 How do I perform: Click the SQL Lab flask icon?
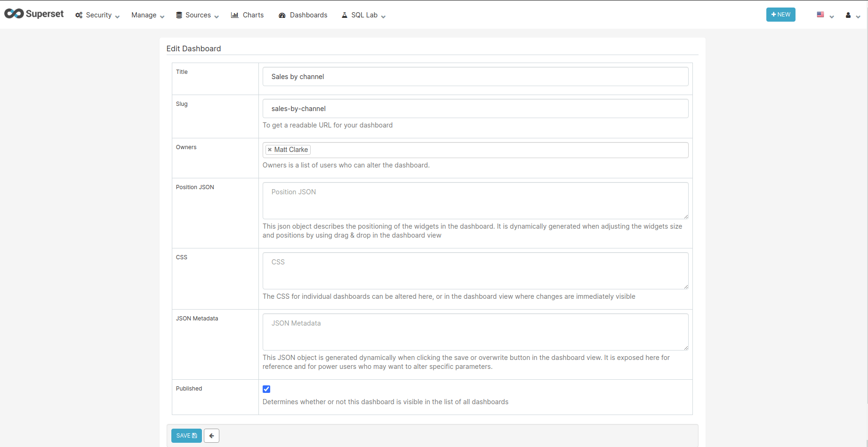coord(345,15)
